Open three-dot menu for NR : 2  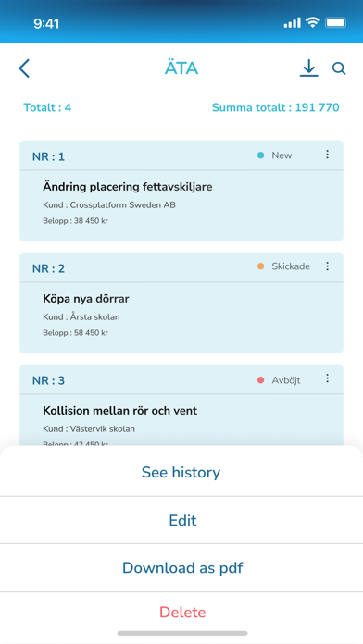click(327, 266)
